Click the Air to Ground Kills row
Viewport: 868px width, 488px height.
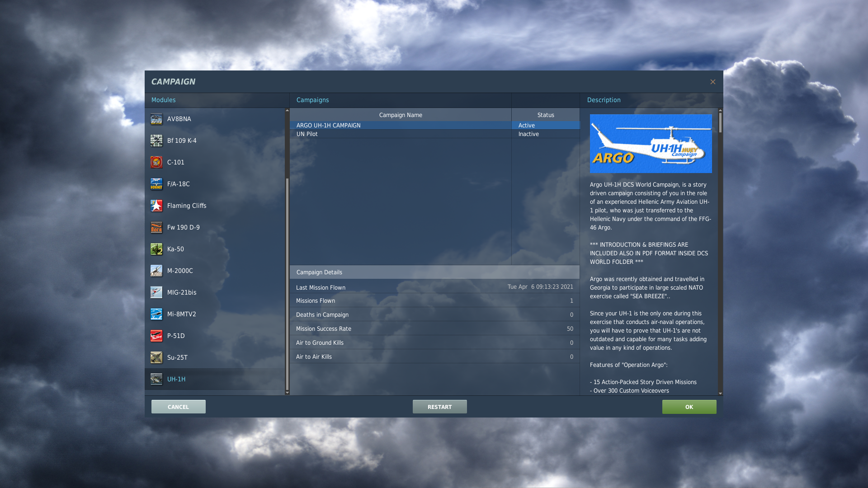pos(434,343)
